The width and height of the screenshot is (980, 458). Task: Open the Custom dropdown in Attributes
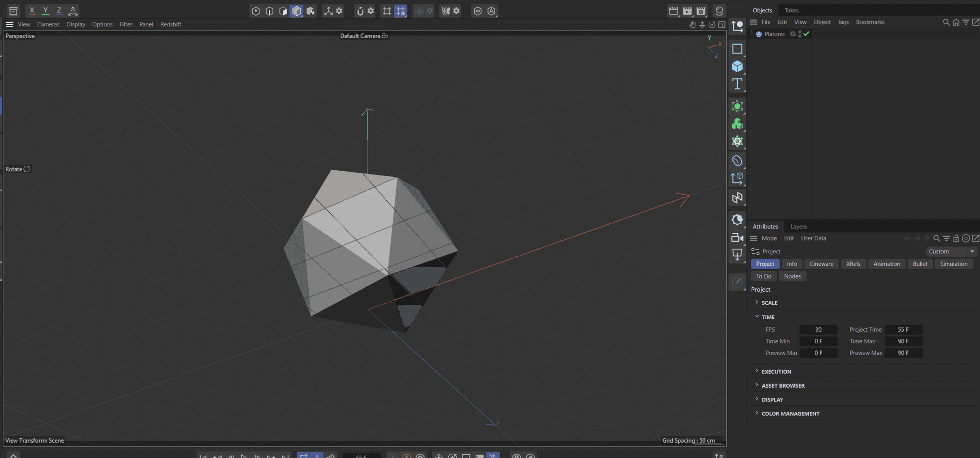(951, 251)
